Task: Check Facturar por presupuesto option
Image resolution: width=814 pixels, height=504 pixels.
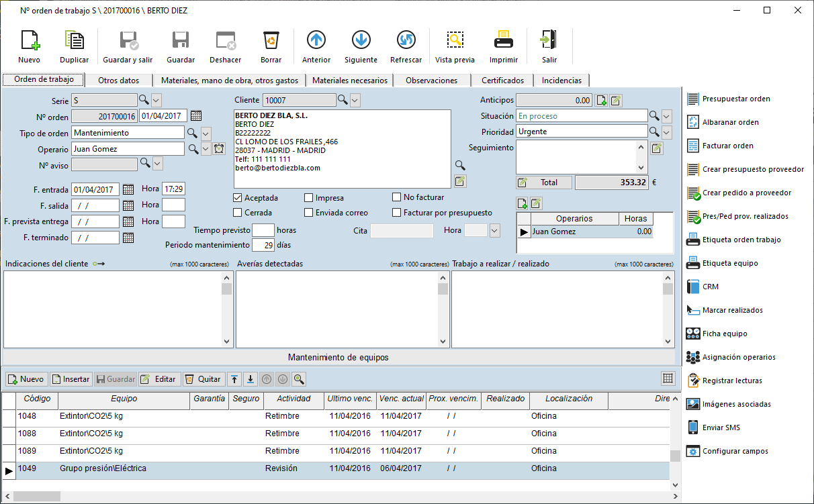Action: pyautogui.click(x=397, y=213)
